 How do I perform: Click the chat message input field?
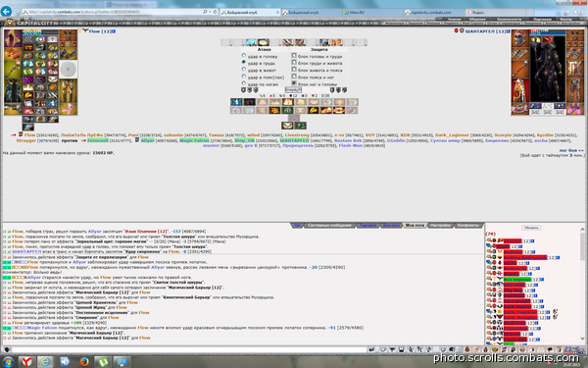pyautogui.click(x=189, y=350)
